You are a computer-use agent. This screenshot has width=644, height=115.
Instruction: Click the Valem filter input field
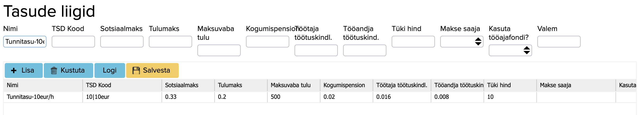coord(559,42)
